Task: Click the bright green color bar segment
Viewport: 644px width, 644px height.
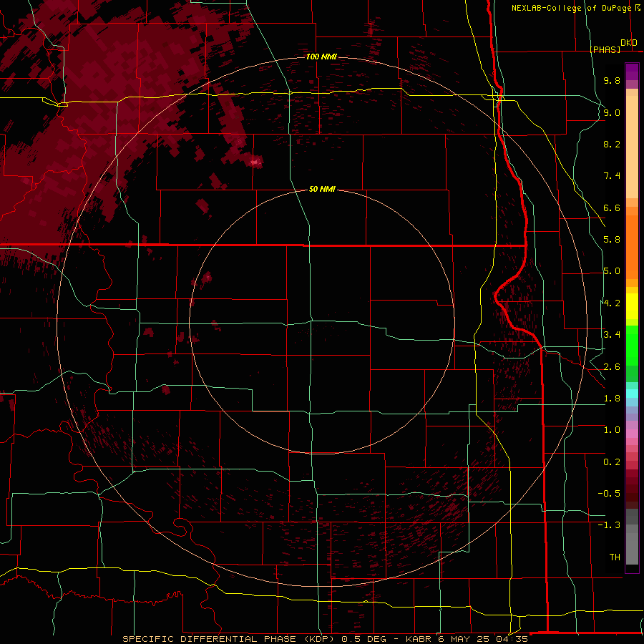Action: (x=632, y=345)
